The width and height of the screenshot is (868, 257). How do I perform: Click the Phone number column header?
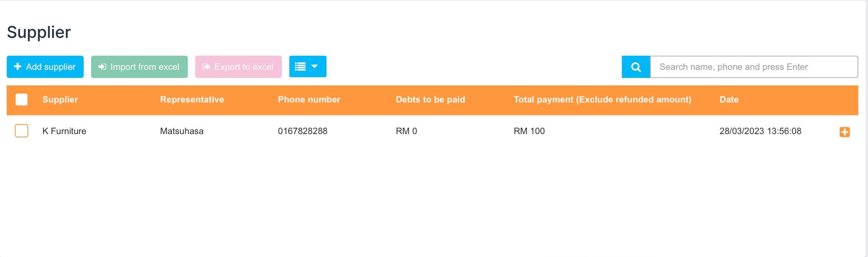pyautogui.click(x=309, y=100)
